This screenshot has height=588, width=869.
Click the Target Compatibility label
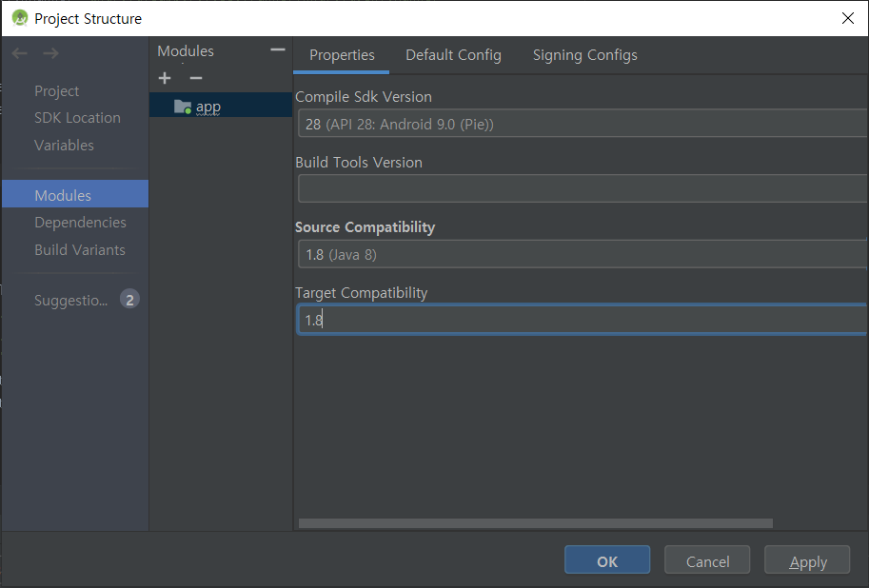(361, 293)
